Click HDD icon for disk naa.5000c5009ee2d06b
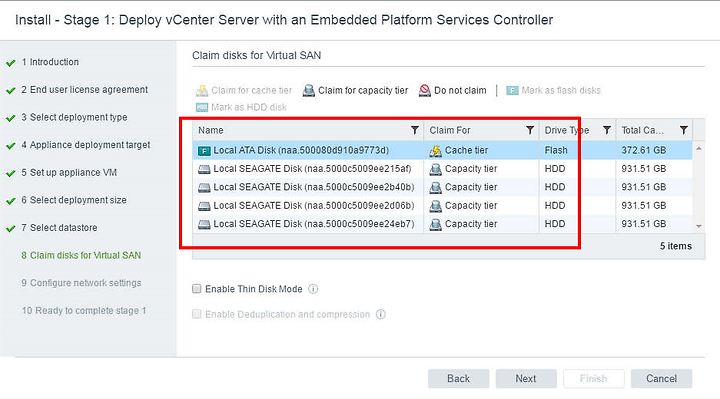The width and height of the screenshot is (720, 399). (204, 206)
